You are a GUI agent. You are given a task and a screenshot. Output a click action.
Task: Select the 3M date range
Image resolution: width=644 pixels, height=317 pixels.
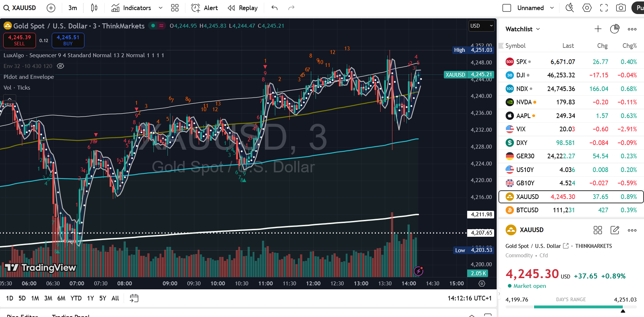[x=48, y=298]
